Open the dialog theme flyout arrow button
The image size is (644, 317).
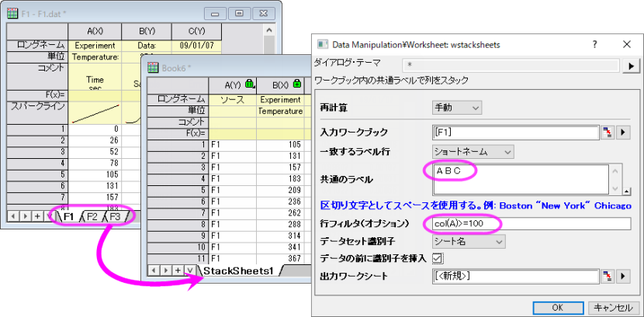(632, 66)
